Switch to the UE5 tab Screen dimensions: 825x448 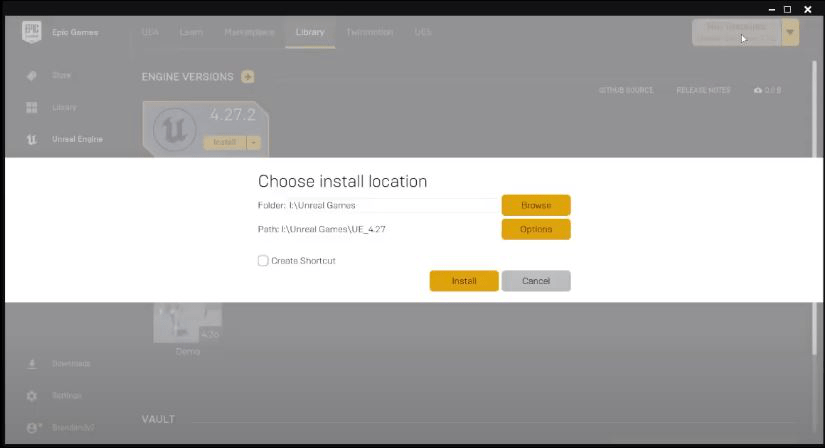(x=423, y=32)
